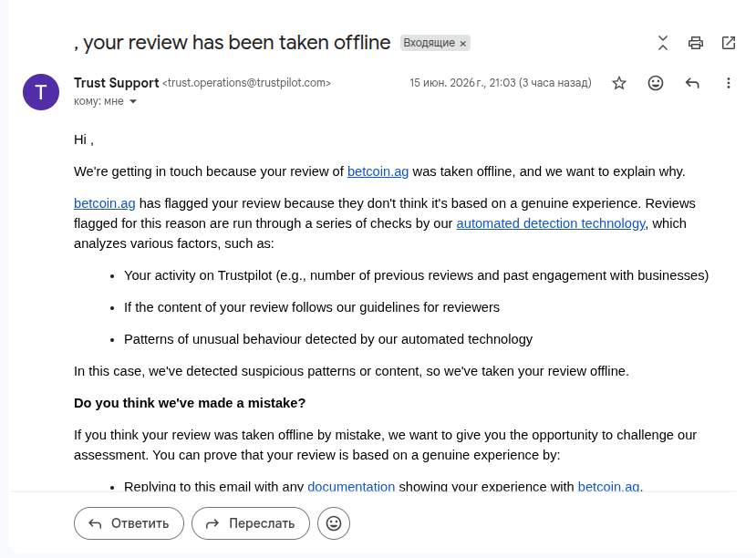Click the round emoji reaction button beside 'Переслать'
756x558 pixels.
pos(334,523)
